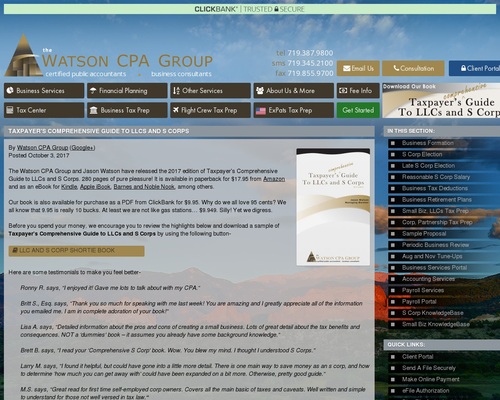Open S Corp Election in the sidebar
This screenshot has width=500, height=400.
(422, 154)
